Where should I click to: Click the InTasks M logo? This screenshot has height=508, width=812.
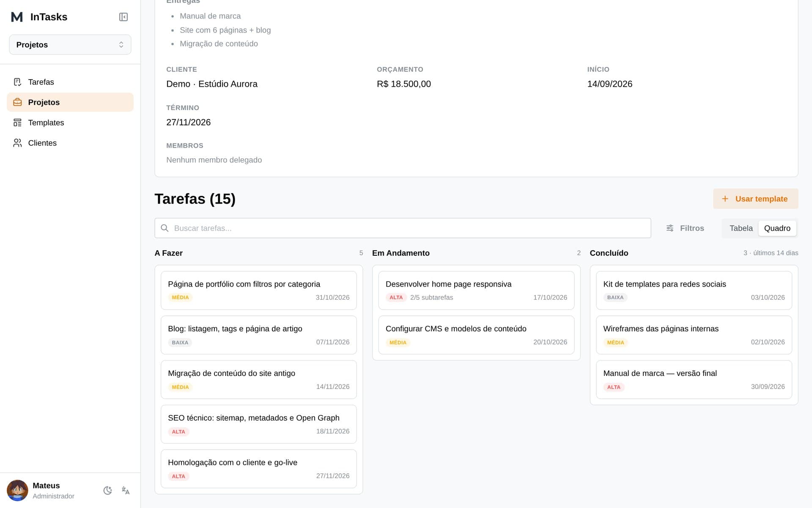coord(17,17)
